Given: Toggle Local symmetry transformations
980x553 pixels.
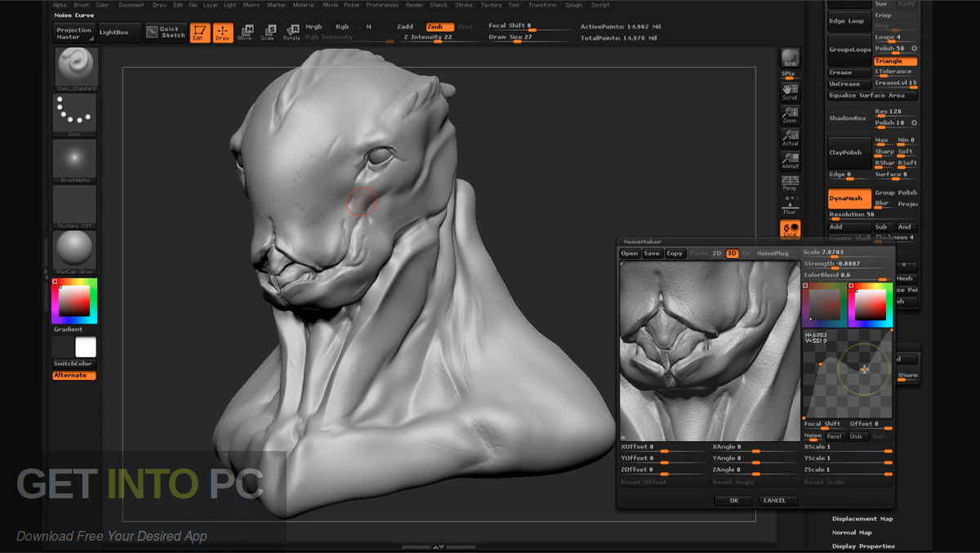Looking at the screenshot, I should pyautogui.click(x=790, y=229).
